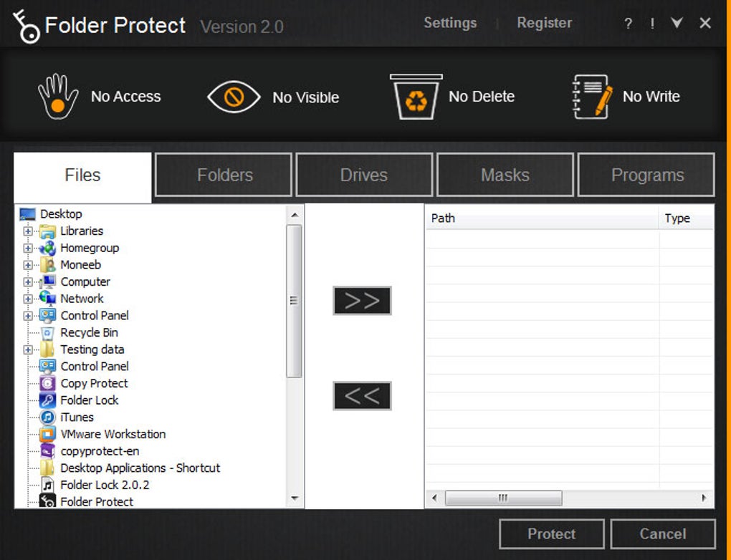Open help with the question mark icon
The height and width of the screenshot is (560, 731).
tap(628, 24)
